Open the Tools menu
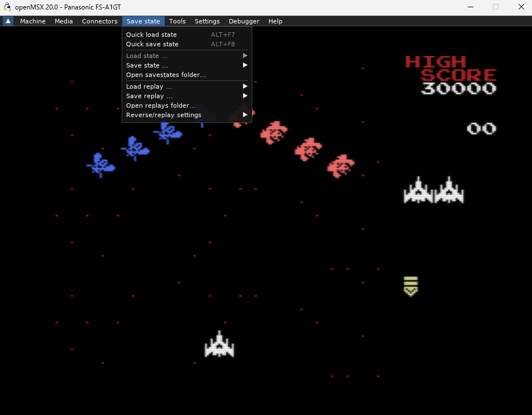Screen dimensions: 532x415 coord(177,21)
